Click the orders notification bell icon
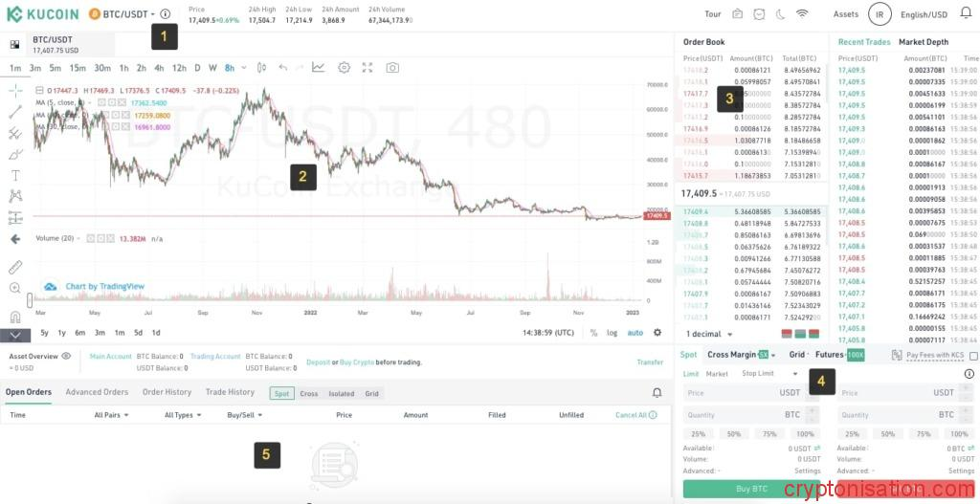The image size is (980, 504). (x=657, y=393)
